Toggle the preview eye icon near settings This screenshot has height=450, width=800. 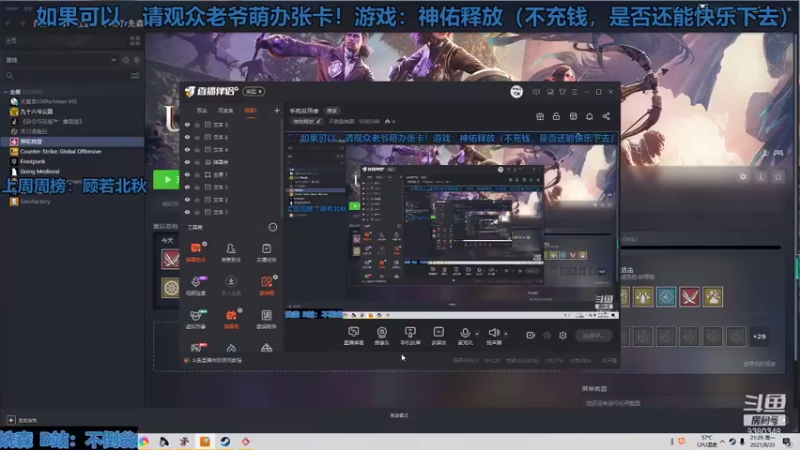(547, 336)
